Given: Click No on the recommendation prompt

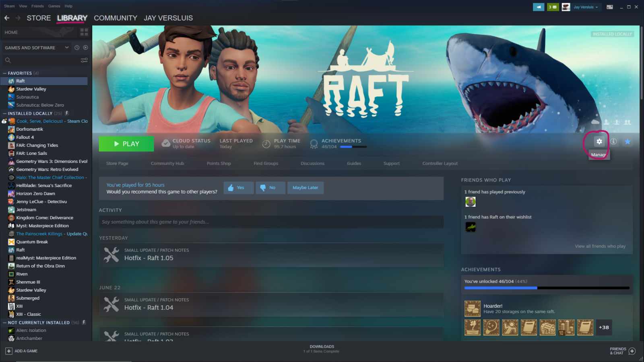Looking at the screenshot, I should click(x=270, y=187).
